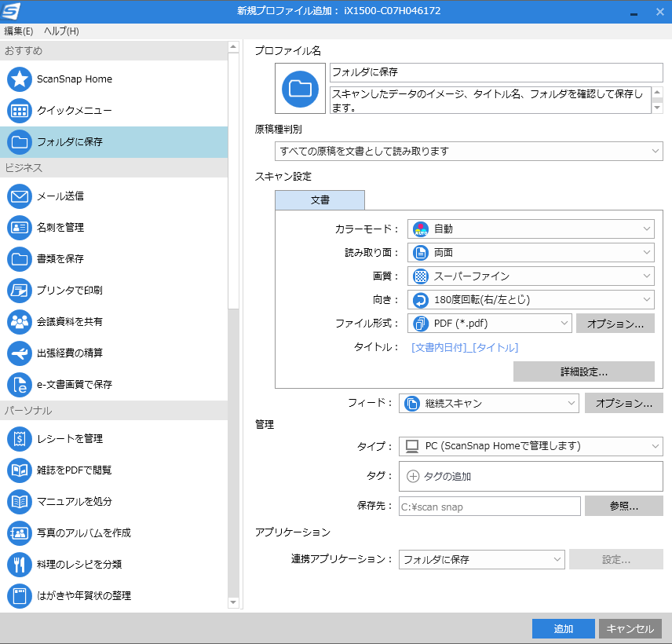Pick the メール送信 envelope icon

click(x=20, y=196)
